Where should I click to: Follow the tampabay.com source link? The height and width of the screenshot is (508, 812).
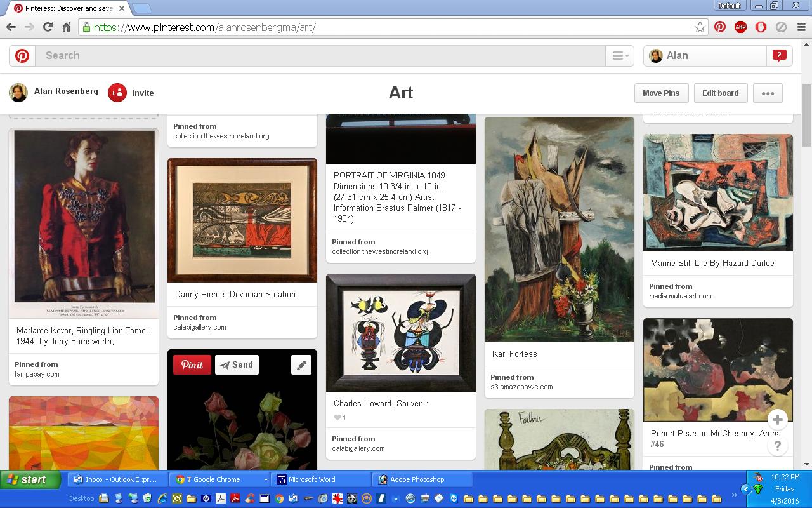(37, 374)
